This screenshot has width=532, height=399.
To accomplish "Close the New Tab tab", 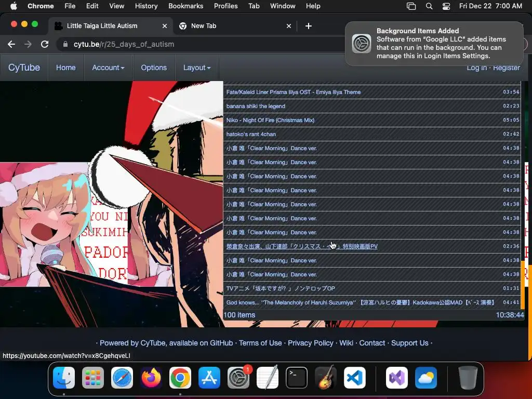I will [289, 26].
